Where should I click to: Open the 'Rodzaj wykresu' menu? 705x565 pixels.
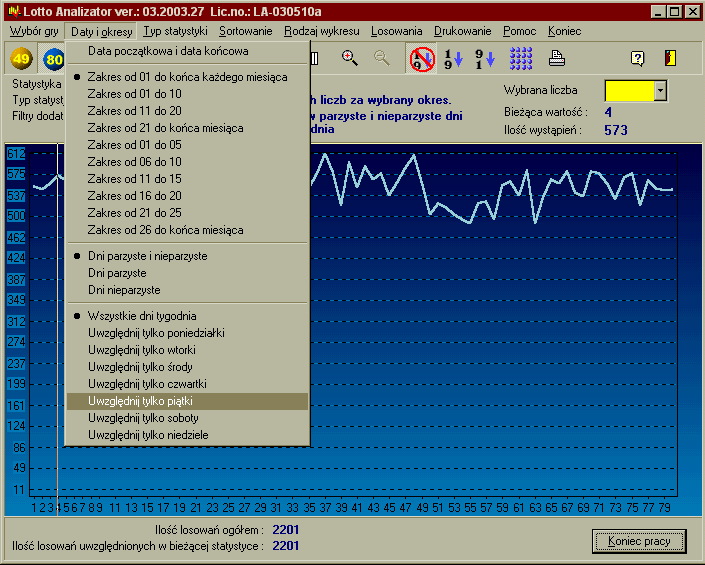[x=321, y=31]
